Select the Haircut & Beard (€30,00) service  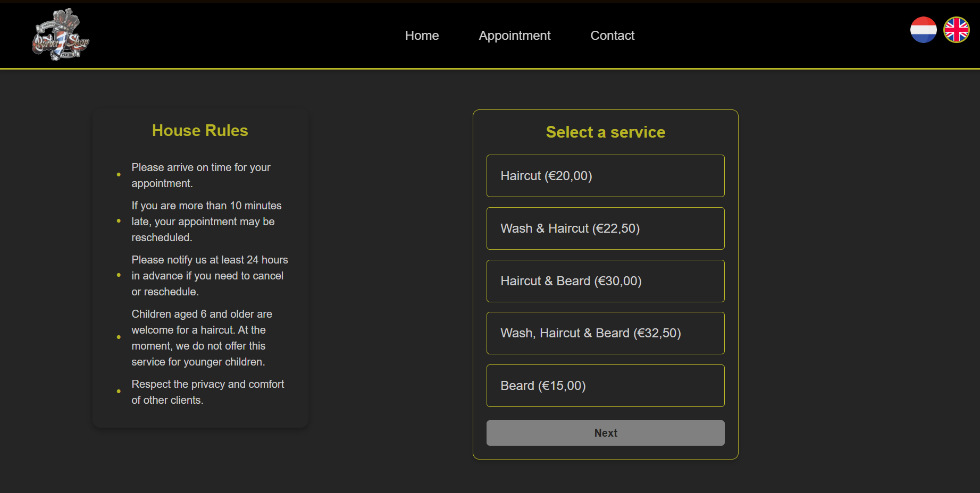605,280
